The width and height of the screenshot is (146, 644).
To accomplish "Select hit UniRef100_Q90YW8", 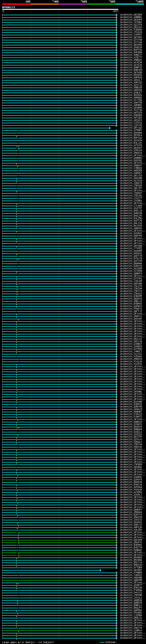I will click(131, 246).
